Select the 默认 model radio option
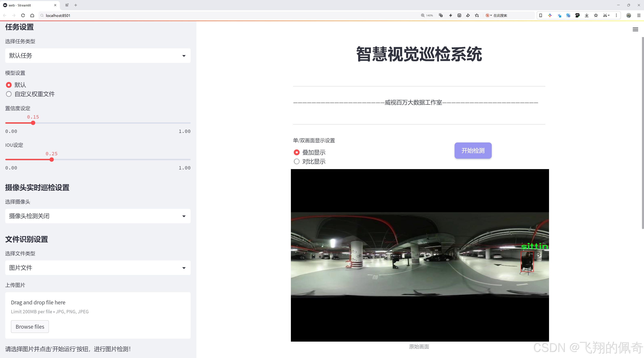The height and width of the screenshot is (358, 644). point(9,85)
